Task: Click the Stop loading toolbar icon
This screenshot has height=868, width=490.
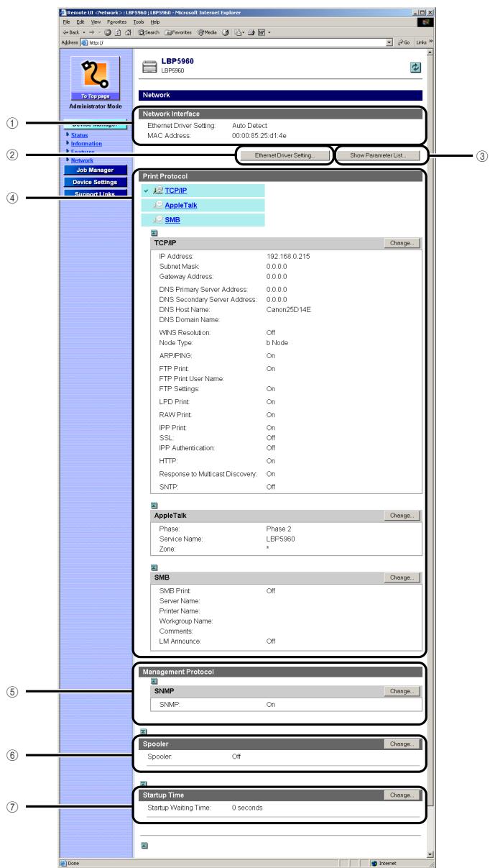Action: [x=107, y=32]
